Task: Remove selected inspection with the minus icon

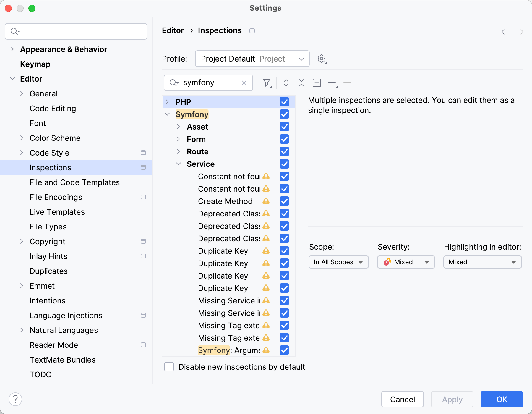Action: point(347,83)
